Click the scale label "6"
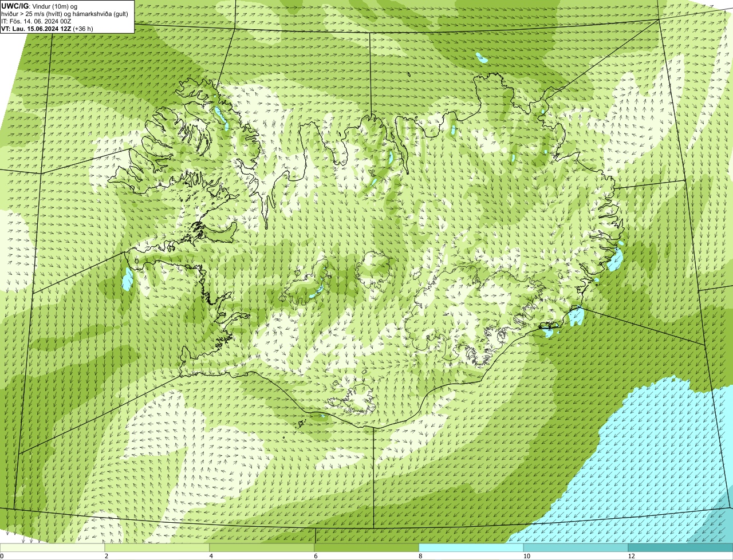This screenshot has width=733, height=560. click(316, 556)
